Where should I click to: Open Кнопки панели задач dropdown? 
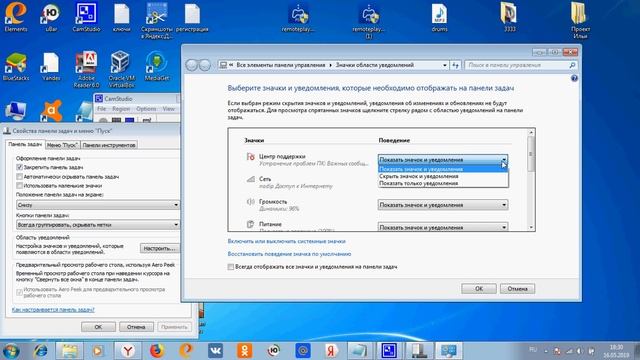point(98,225)
